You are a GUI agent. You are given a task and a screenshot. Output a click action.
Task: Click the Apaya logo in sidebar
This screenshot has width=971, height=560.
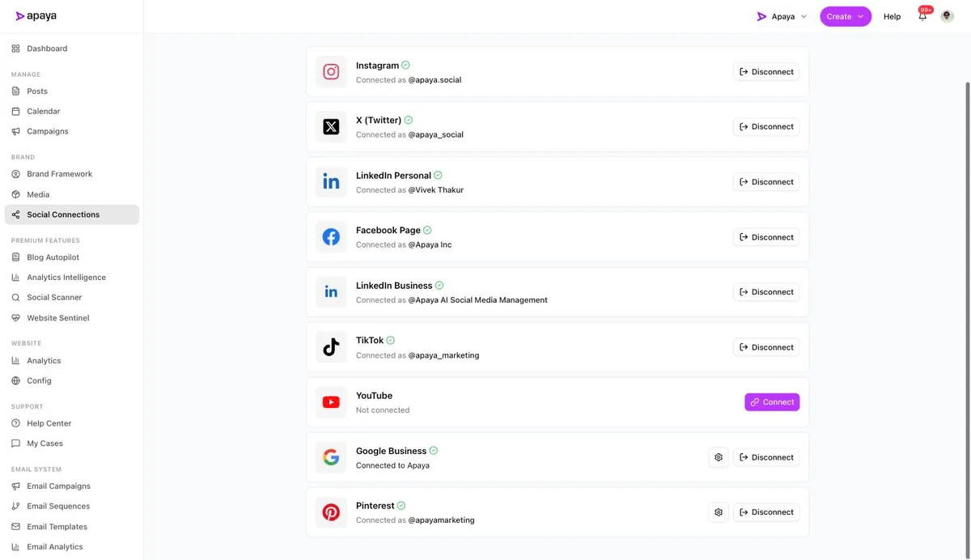(x=36, y=16)
